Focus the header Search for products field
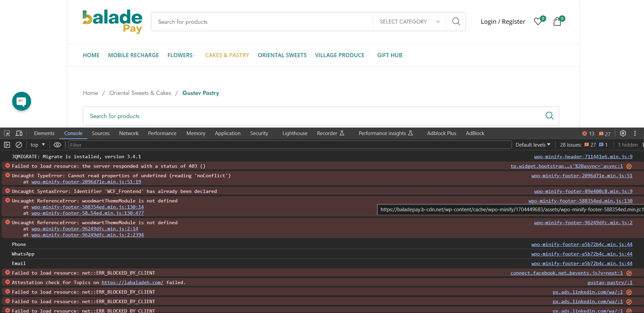The image size is (644, 313). [x=262, y=22]
